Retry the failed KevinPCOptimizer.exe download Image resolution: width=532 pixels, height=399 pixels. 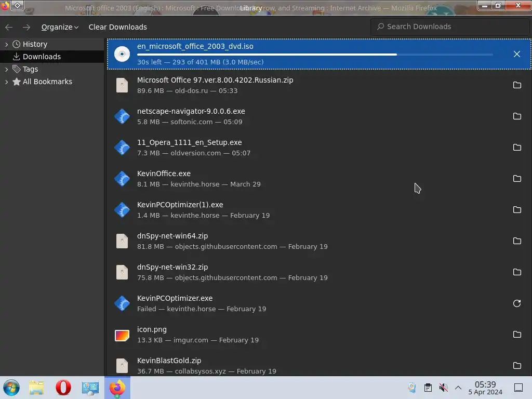(x=517, y=303)
